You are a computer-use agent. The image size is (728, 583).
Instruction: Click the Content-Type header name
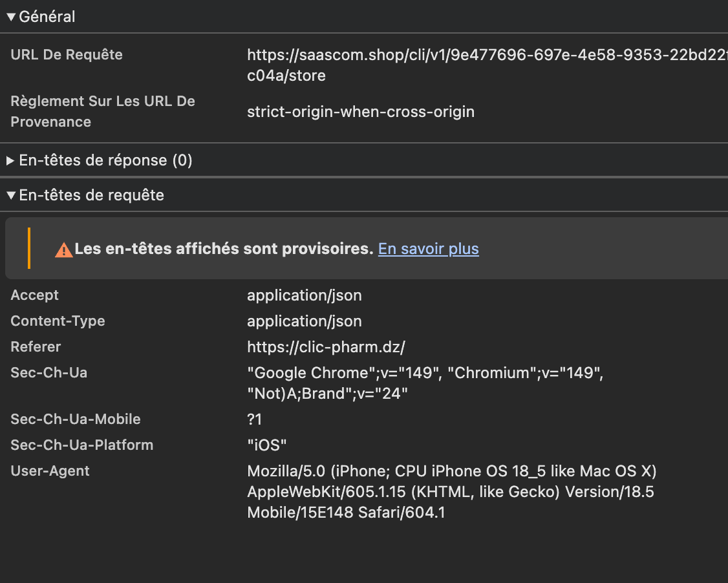pos(58,321)
